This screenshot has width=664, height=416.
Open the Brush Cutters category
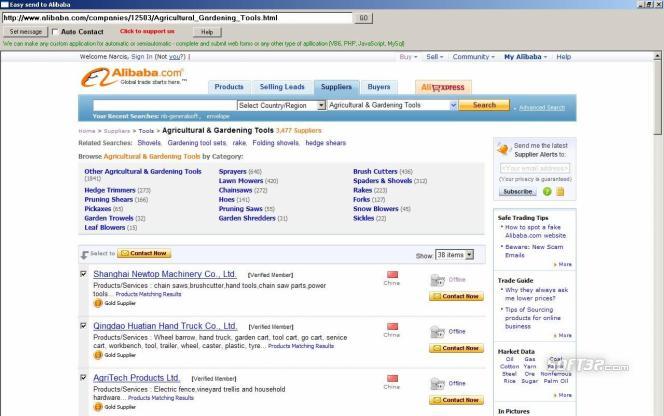tap(375, 172)
